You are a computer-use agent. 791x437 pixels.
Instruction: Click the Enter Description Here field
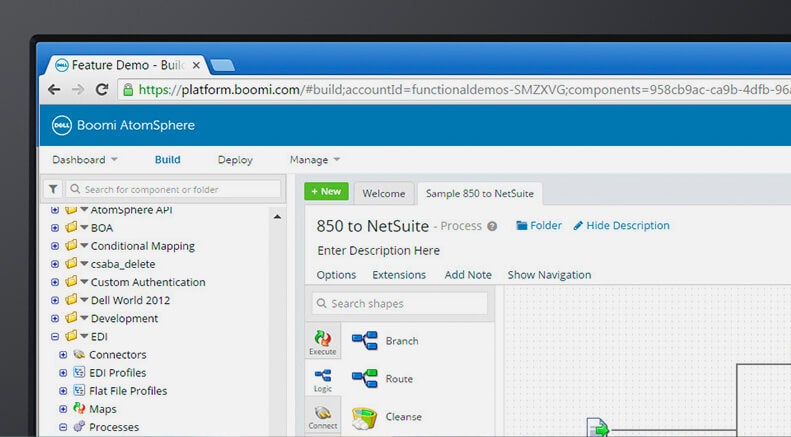[378, 251]
